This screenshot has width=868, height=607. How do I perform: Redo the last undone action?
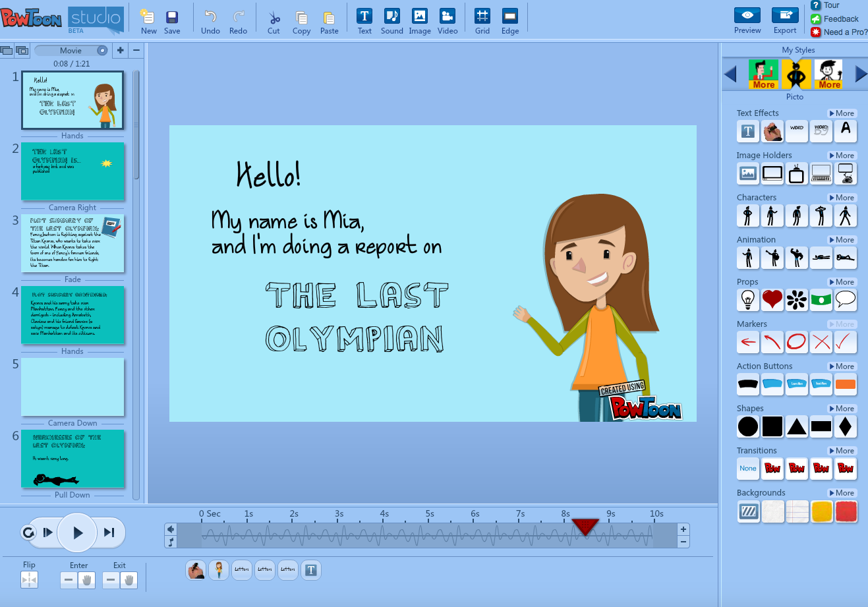tap(238, 22)
